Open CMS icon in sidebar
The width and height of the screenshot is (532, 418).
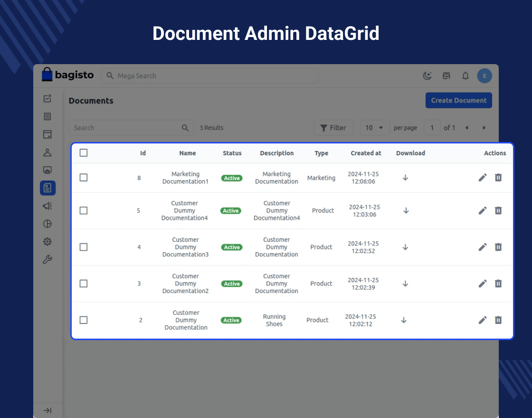(47, 170)
